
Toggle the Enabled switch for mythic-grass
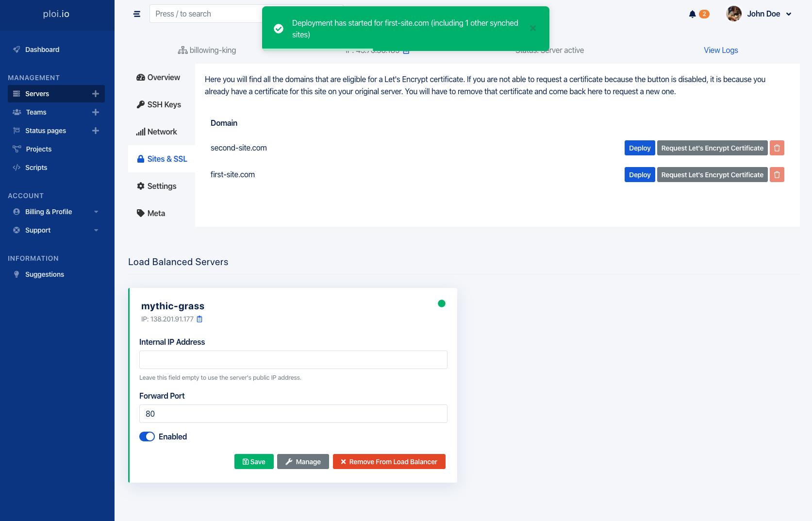[x=147, y=437]
